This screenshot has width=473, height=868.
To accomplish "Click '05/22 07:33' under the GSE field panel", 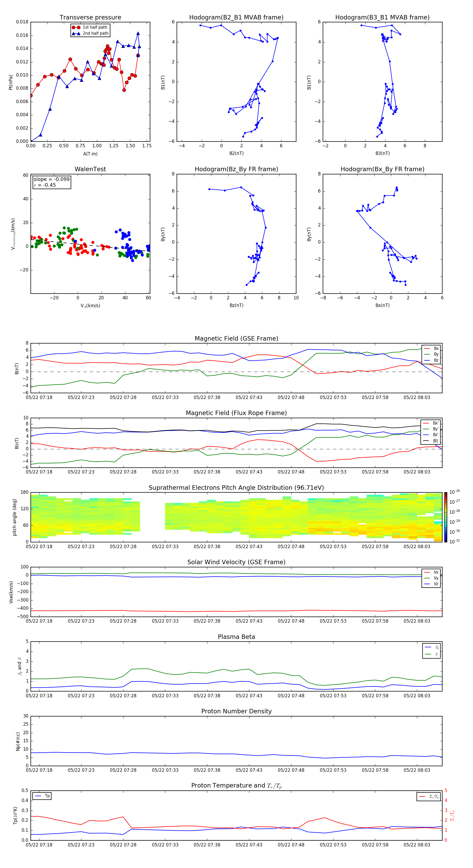I will tap(165, 398).
